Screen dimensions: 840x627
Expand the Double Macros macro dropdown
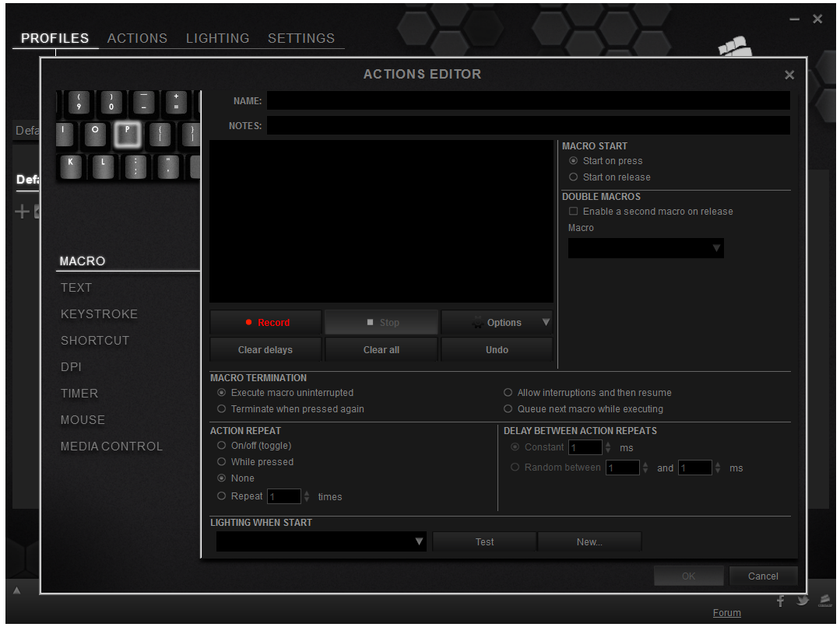coord(716,248)
